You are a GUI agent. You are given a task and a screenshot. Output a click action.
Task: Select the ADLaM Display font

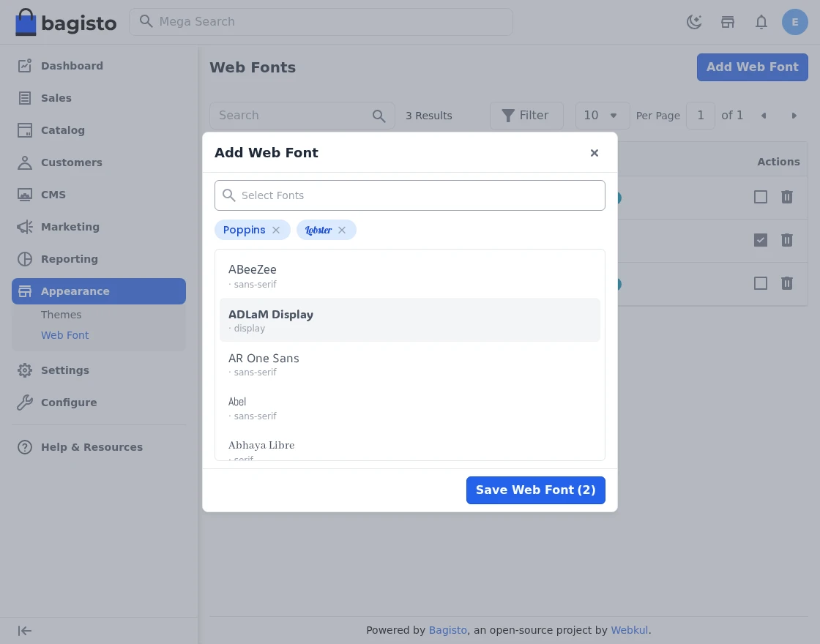pyautogui.click(x=409, y=321)
